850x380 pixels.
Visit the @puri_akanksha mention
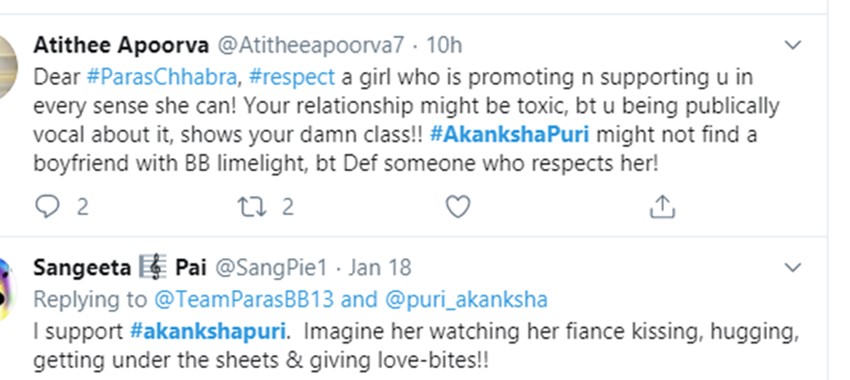point(466,299)
